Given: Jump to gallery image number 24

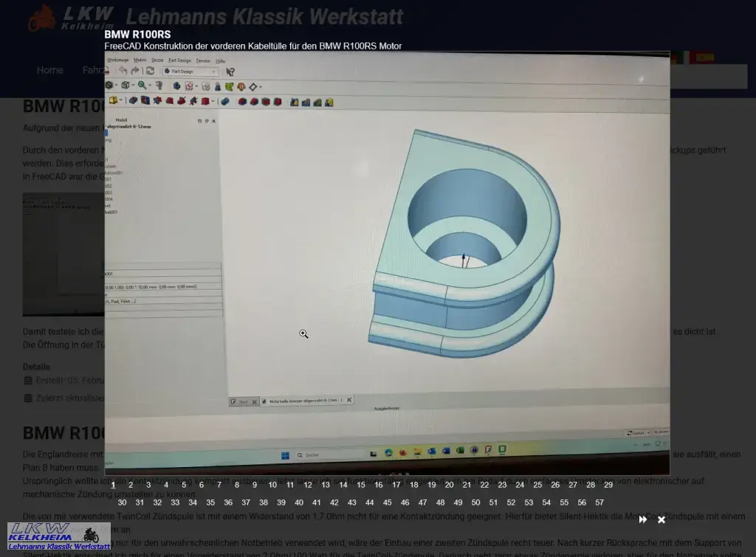Looking at the screenshot, I should coord(520,485).
